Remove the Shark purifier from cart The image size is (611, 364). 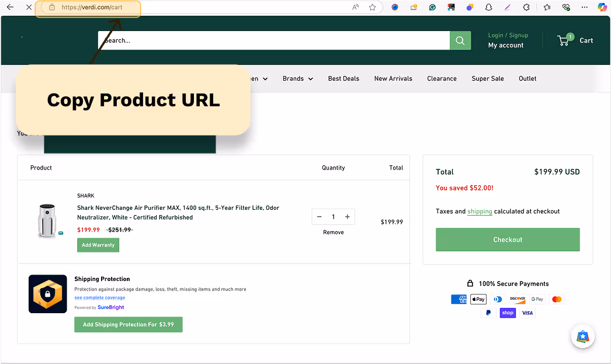334,233
